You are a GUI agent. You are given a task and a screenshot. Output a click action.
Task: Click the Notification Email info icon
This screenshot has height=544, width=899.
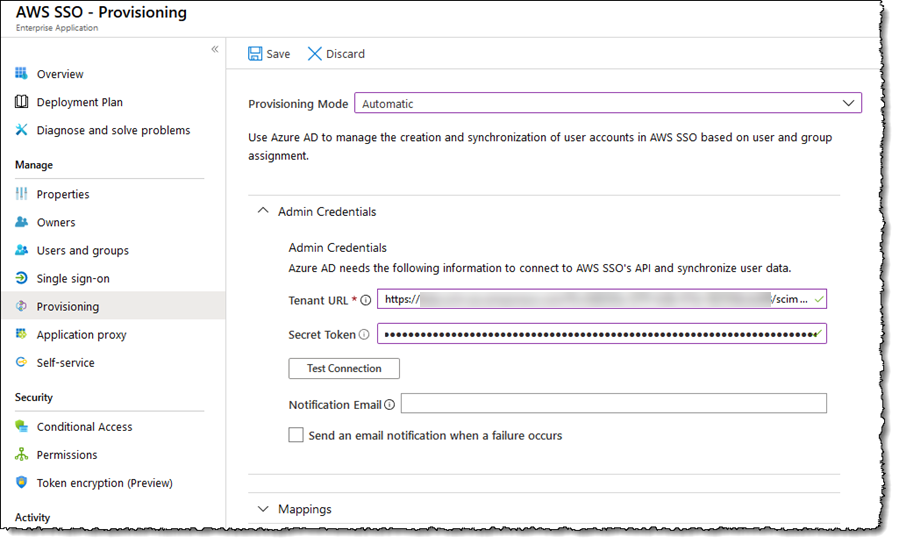click(x=390, y=405)
